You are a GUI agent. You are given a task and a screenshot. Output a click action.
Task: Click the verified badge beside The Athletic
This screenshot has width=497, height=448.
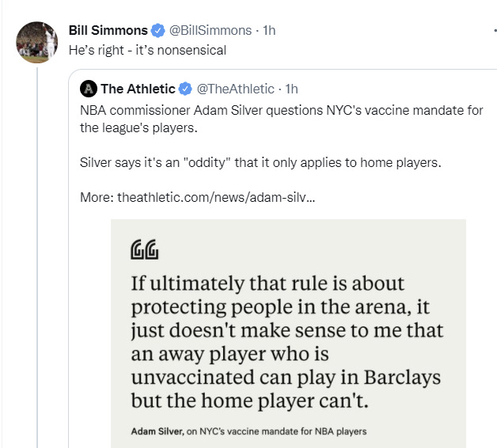(186, 89)
